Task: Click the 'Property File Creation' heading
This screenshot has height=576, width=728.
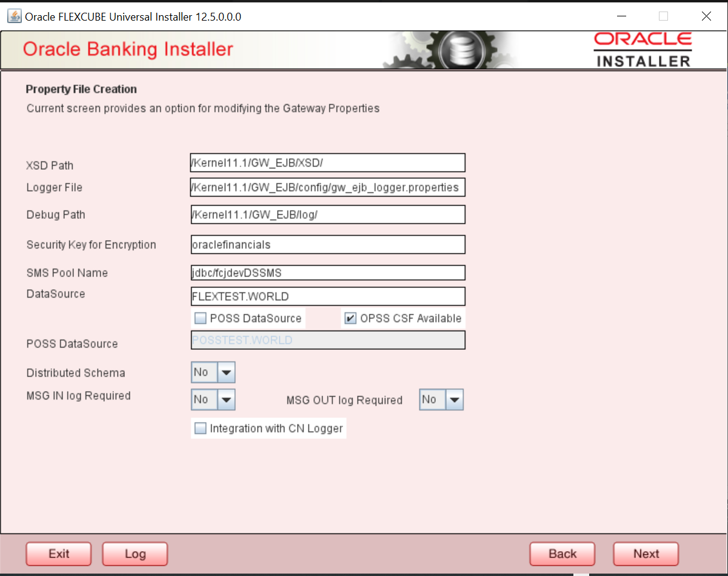Action: 81,89
